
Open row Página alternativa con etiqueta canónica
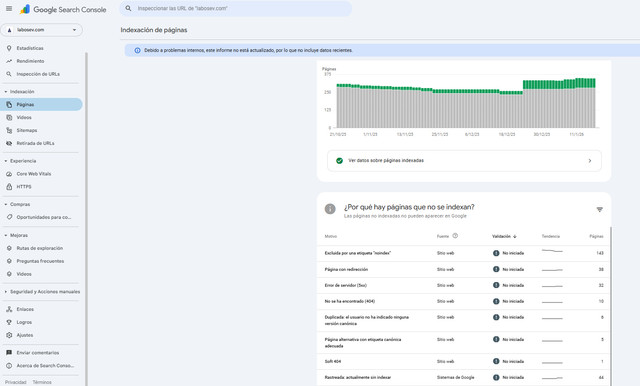(464, 343)
